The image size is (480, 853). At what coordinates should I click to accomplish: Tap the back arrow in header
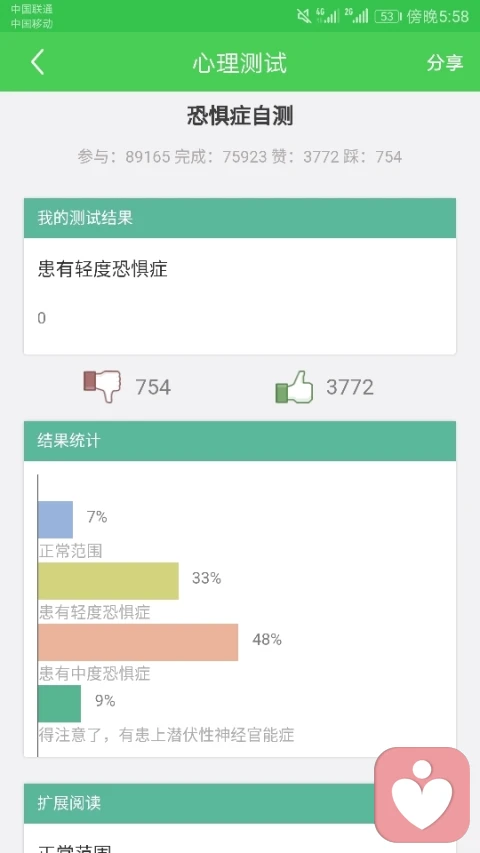(37, 62)
